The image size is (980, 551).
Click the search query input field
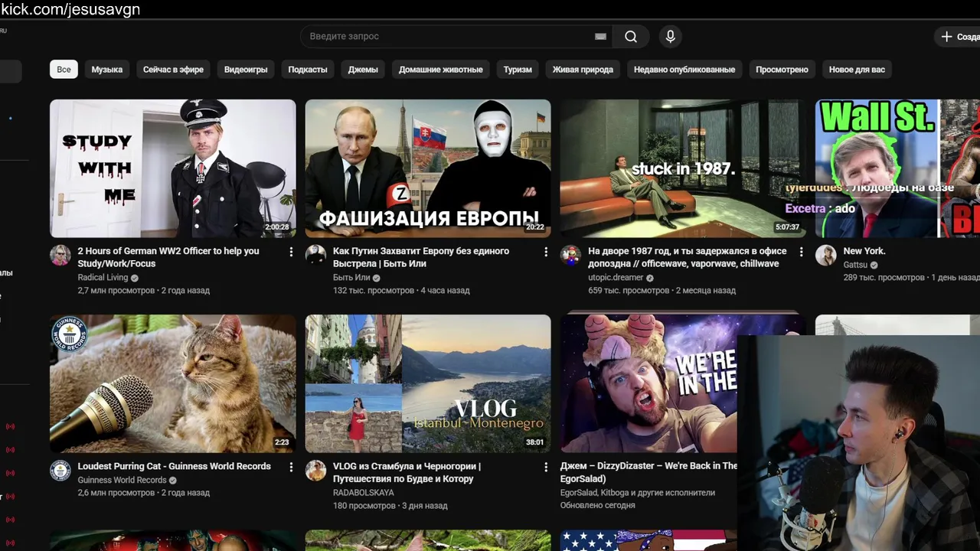tap(456, 36)
